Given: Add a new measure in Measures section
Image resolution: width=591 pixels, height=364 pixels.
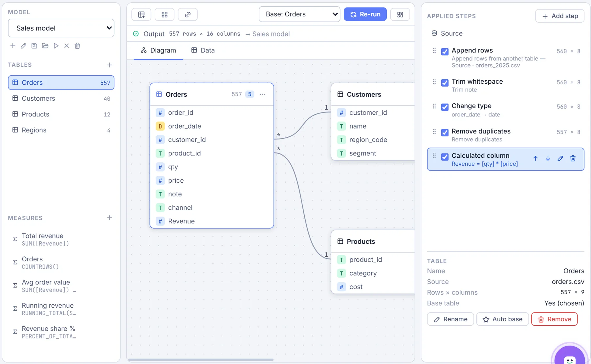Looking at the screenshot, I should (110, 218).
